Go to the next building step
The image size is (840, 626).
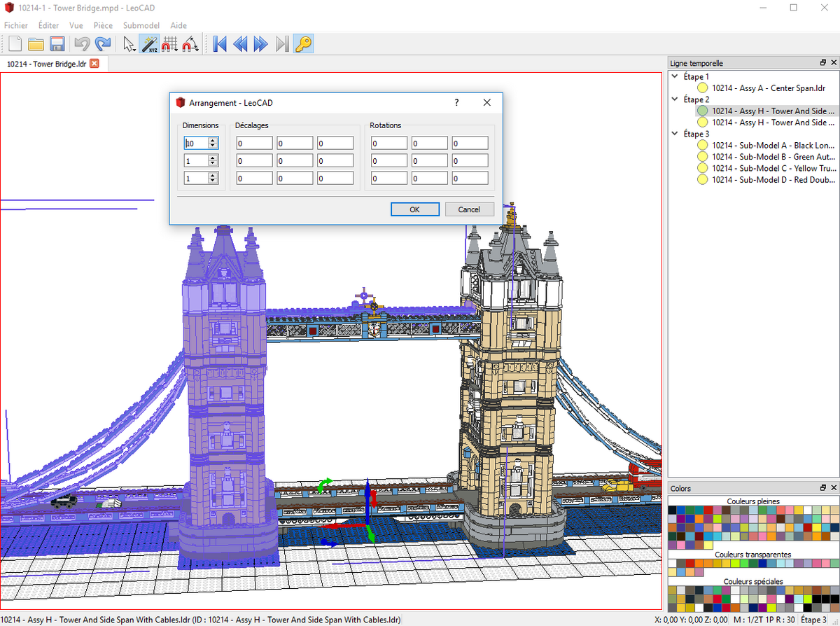tap(261, 44)
